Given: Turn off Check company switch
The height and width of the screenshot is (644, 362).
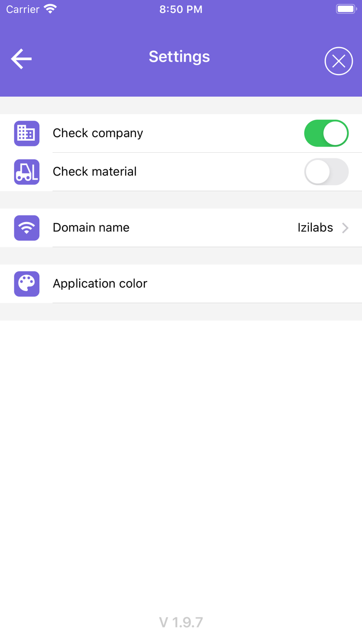Looking at the screenshot, I should pyautogui.click(x=326, y=134).
